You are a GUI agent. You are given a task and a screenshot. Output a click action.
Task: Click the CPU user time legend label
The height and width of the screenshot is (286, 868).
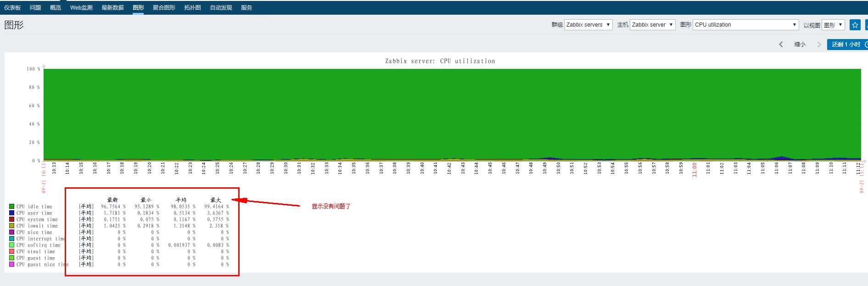pyautogui.click(x=34, y=213)
